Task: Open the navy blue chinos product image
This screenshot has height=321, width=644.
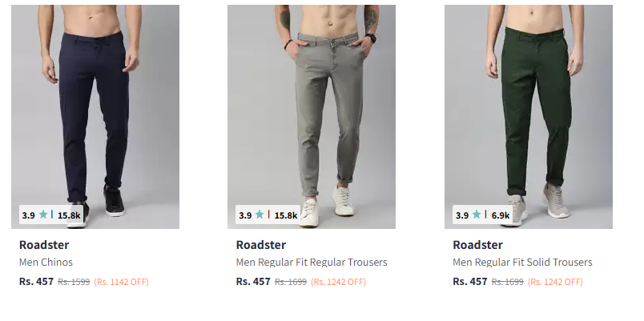Action: pyautogui.click(x=95, y=117)
